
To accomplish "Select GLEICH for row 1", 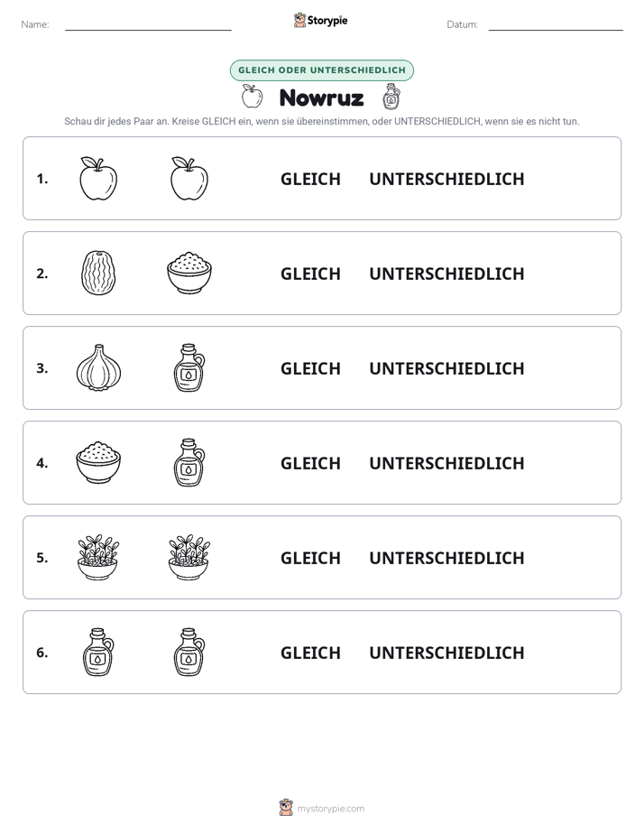I will (310, 180).
